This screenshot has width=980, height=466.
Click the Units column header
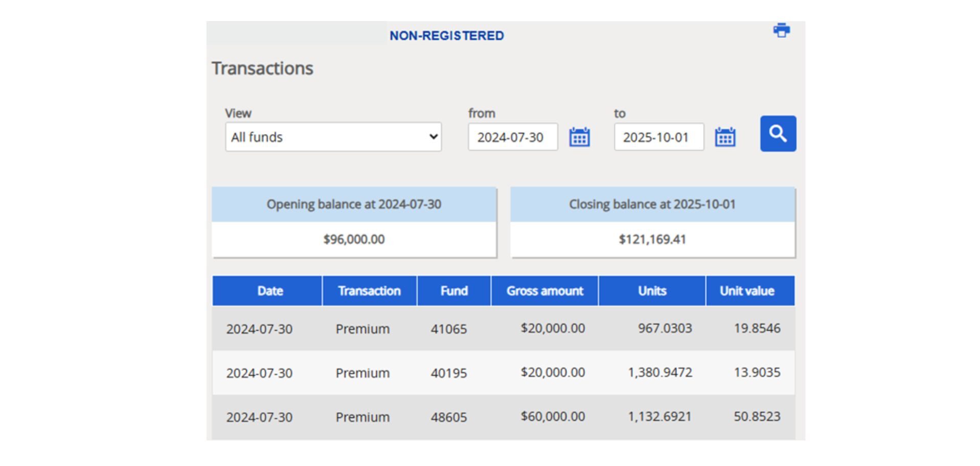(x=652, y=291)
